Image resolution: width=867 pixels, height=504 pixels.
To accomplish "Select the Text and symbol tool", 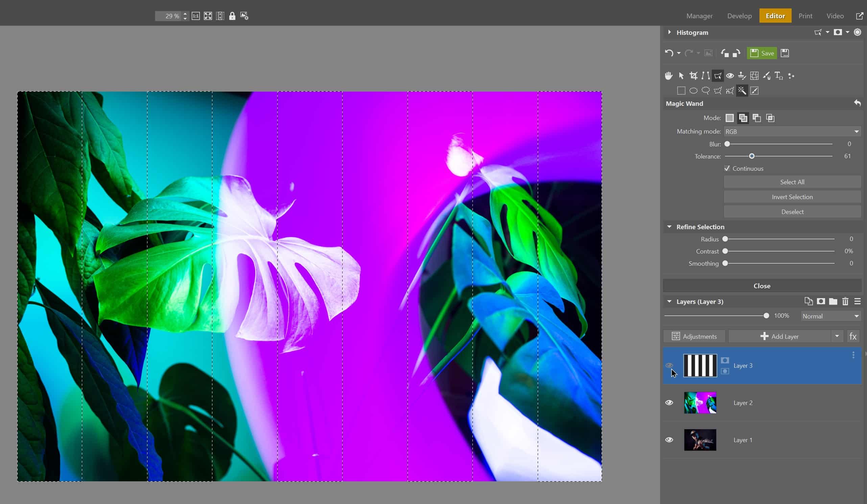I will click(x=779, y=76).
